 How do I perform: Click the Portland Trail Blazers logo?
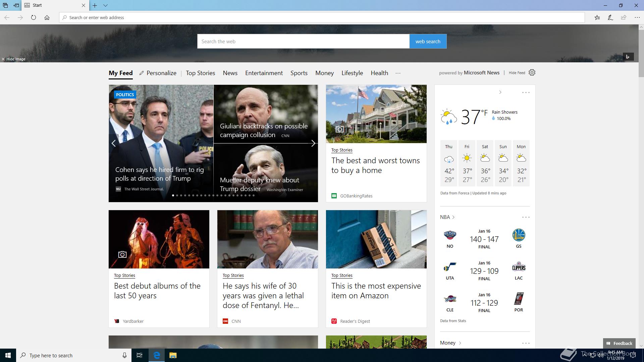click(x=519, y=299)
